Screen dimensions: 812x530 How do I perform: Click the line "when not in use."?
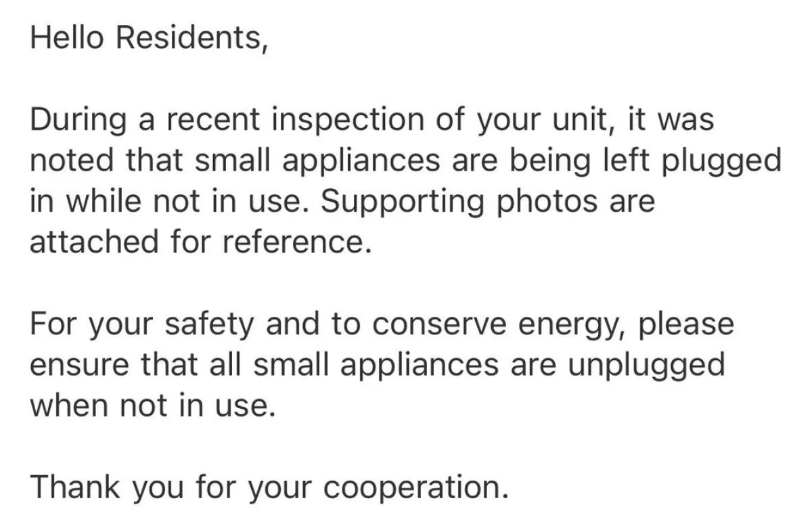[x=153, y=405]
